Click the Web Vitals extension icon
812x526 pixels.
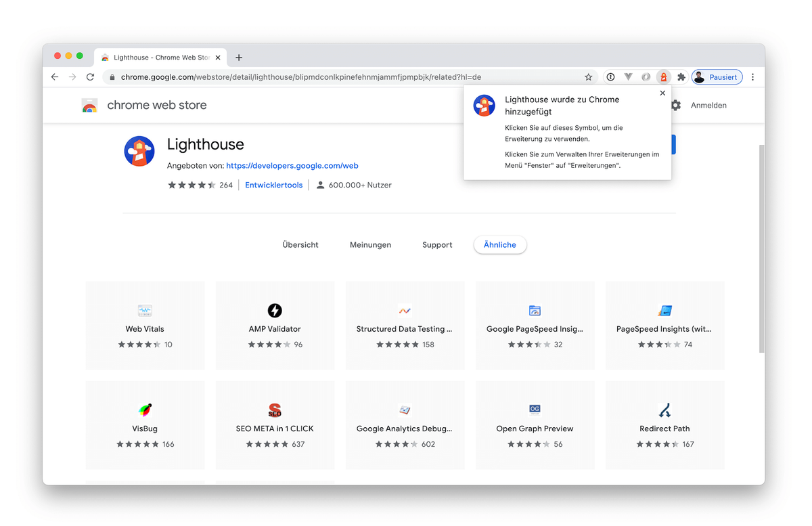click(145, 311)
